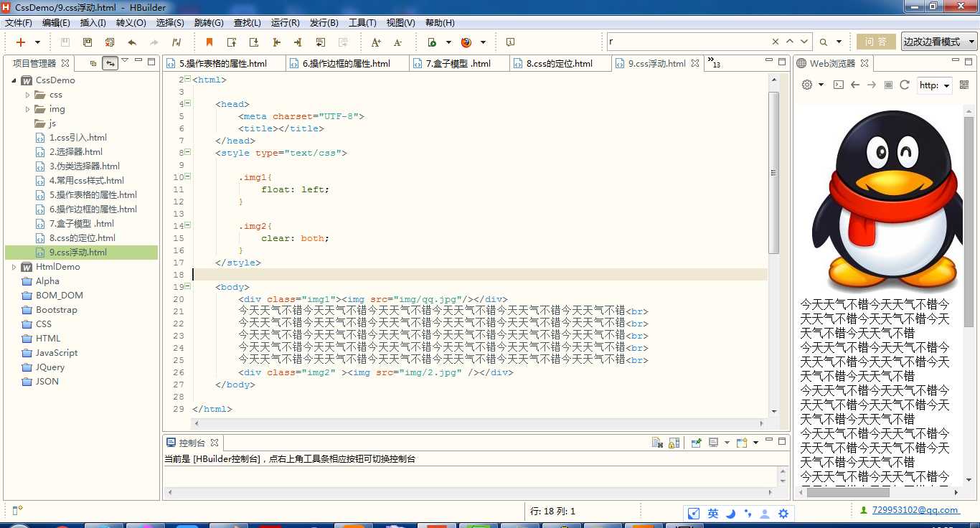This screenshot has height=528, width=980.
Task: Click the editor vertical scrollbar
Action: [x=773, y=172]
